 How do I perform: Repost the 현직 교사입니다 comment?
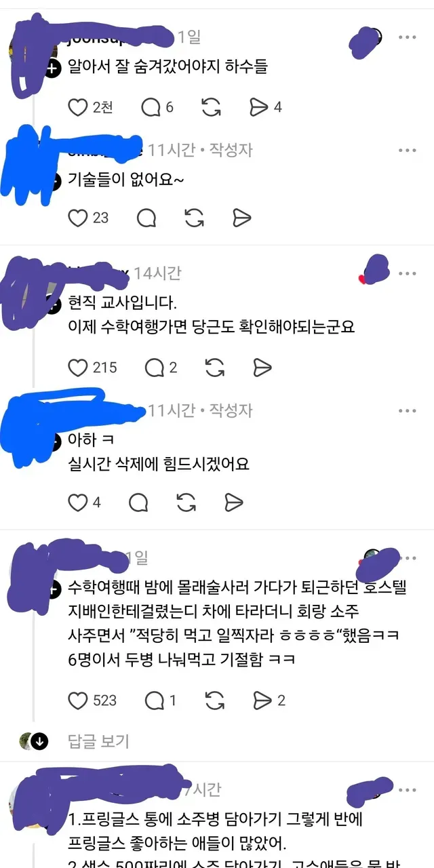tap(215, 368)
